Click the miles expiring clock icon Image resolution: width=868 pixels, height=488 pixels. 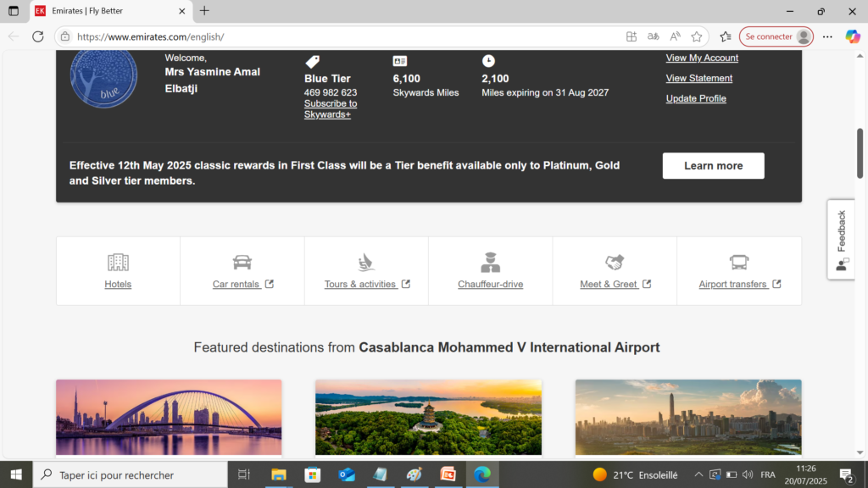click(488, 61)
